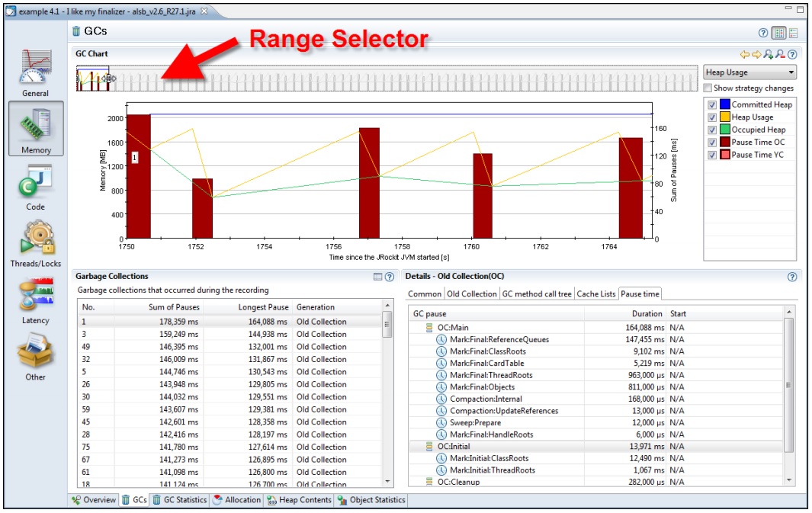Select the OC:Initial tree row
This screenshot has width=812, height=513.
454,446
